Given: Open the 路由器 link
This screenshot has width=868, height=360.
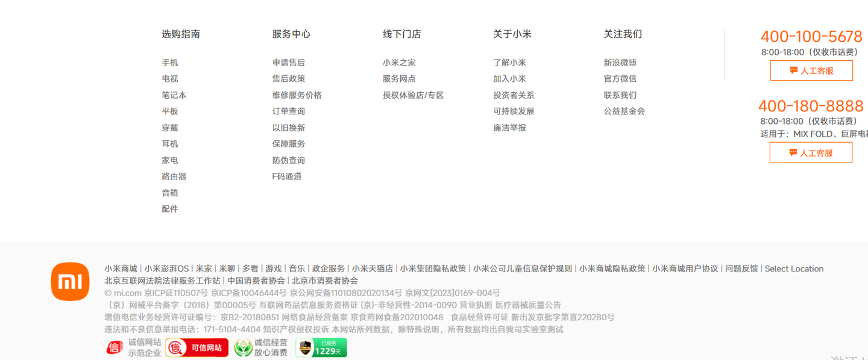Looking at the screenshot, I should [174, 176].
